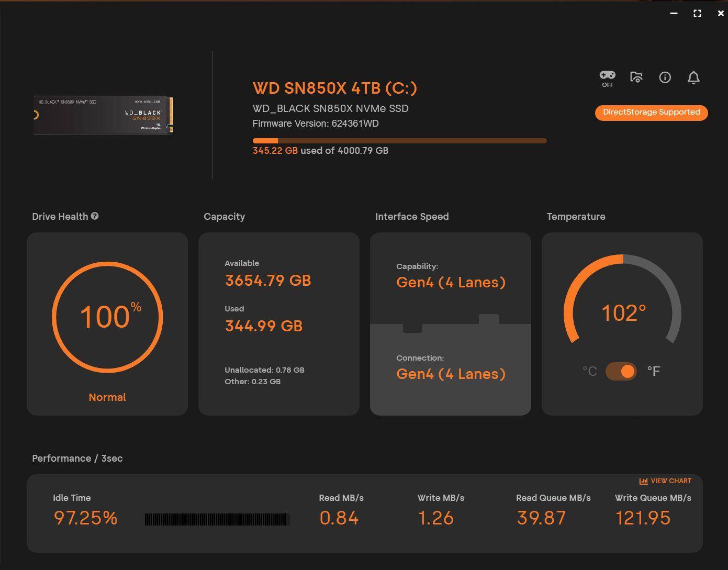Click the information circle icon

(665, 77)
